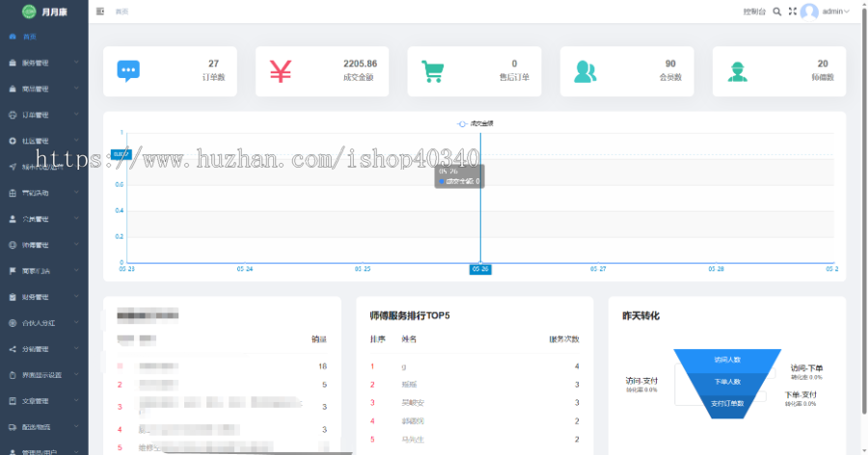Select rank 5 row in 师傅服务排行
The image size is (868, 455).
click(x=475, y=440)
